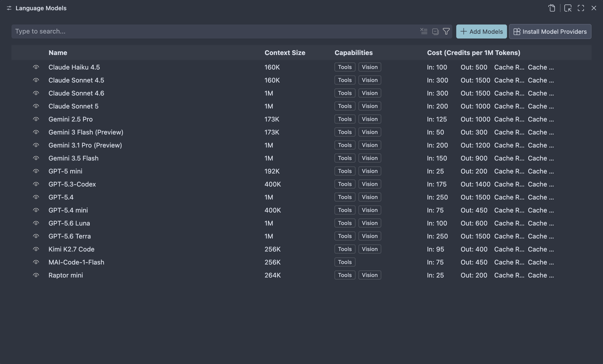Click the Tools badge for MAI-Code-1-Flash

click(x=345, y=262)
